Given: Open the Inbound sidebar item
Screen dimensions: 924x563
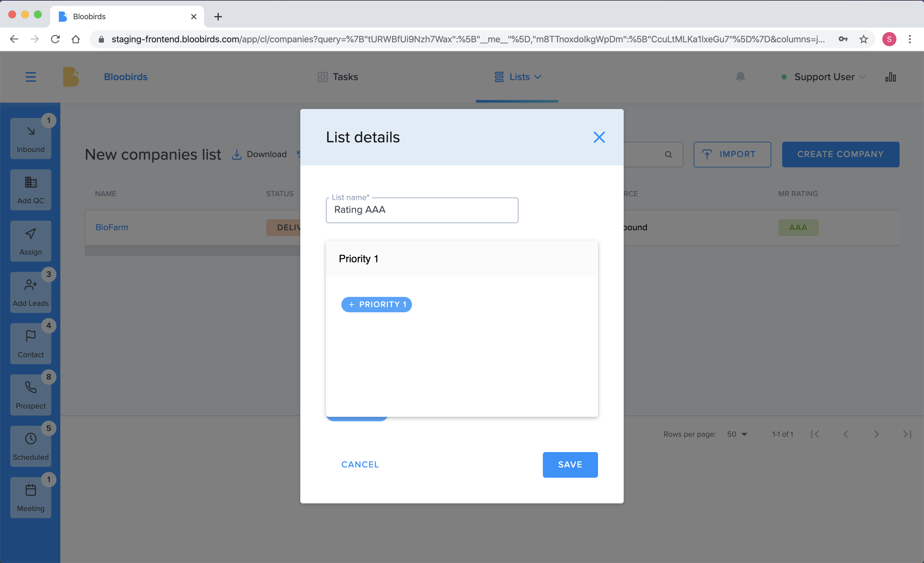Looking at the screenshot, I should pyautogui.click(x=31, y=138).
